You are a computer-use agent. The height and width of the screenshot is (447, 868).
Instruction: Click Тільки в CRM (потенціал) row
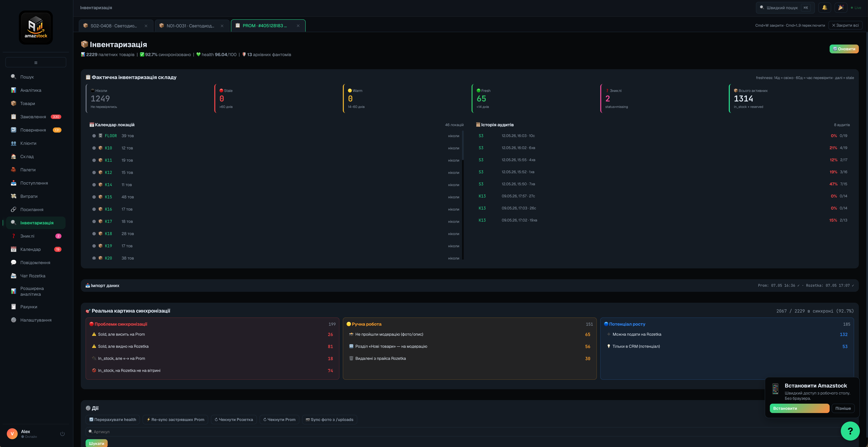tap(727, 346)
